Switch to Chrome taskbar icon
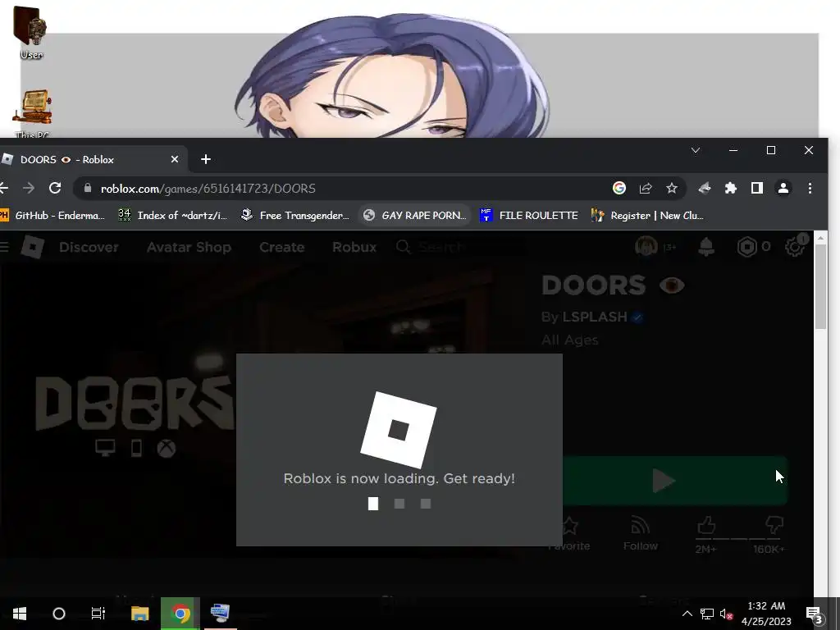The height and width of the screenshot is (630, 840). point(180,614)
